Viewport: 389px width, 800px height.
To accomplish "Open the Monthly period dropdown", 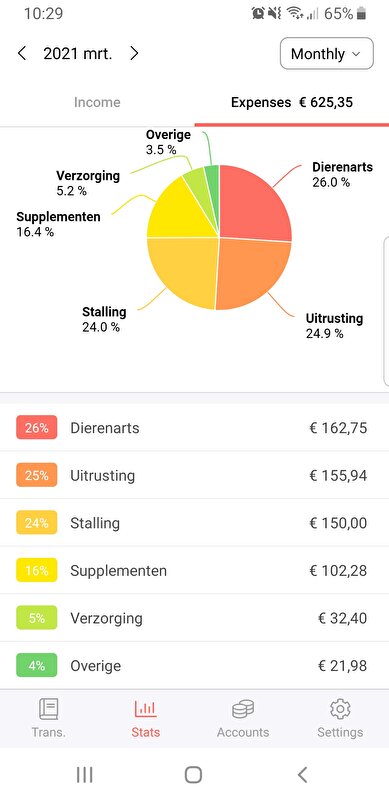I will [x=327, y=54].
